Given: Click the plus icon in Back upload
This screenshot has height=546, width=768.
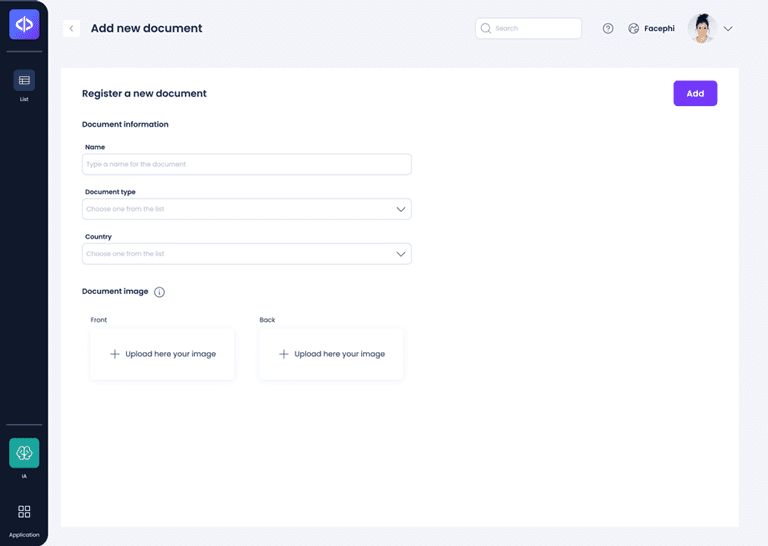Looking at the screenshot, I should click(284, 354).
